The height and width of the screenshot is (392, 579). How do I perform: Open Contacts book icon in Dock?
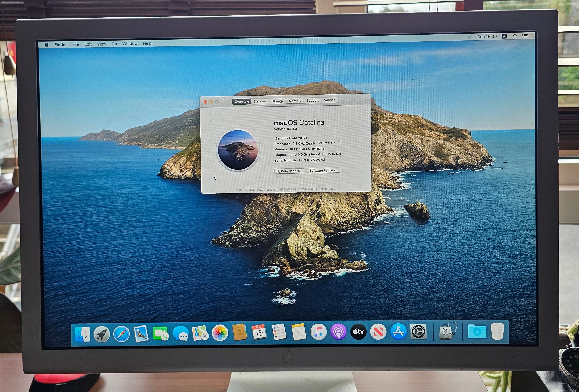pyautogui.click(x=239, y=332)
